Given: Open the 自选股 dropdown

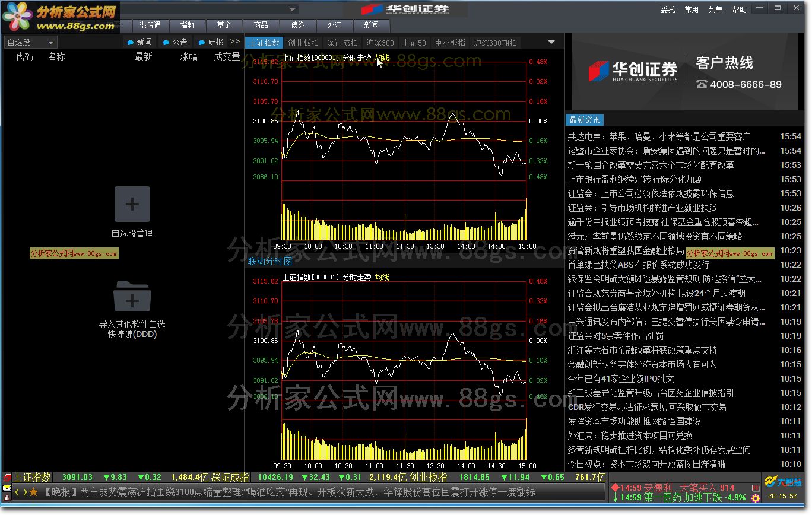Looking at the screenshot, I should pos(30,43).
